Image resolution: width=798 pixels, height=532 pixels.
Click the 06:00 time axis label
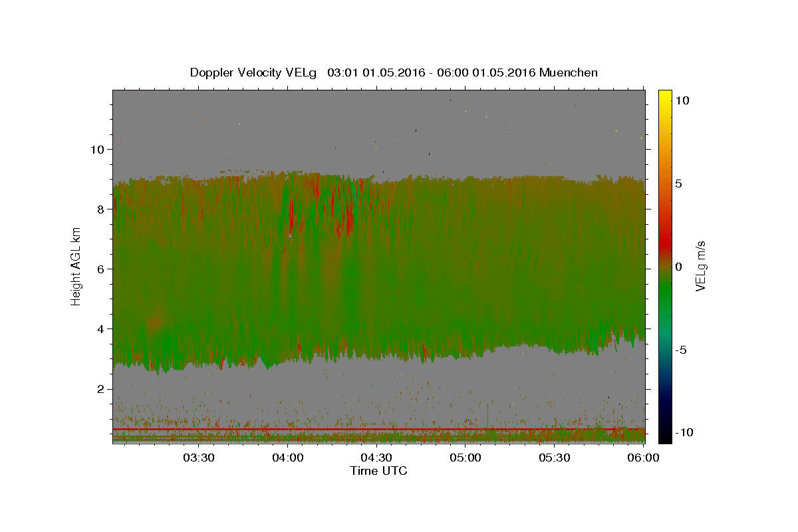[643, 458]
